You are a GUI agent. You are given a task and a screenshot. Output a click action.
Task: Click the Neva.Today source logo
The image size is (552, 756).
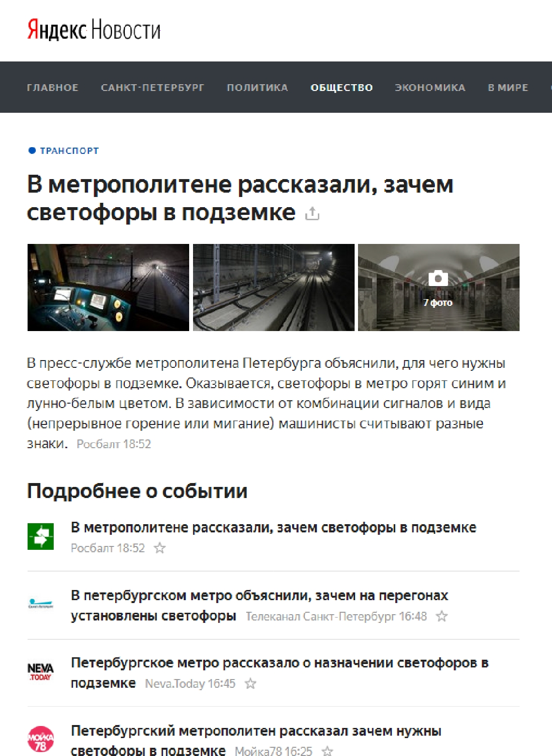click(41, 672)
